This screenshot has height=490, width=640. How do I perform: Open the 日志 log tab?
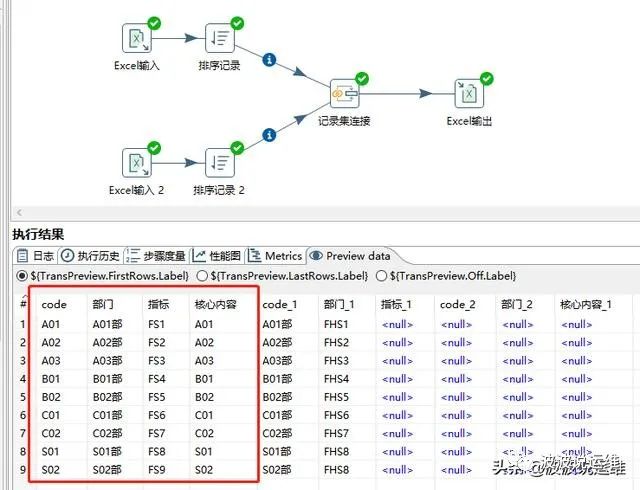[x=36, y=256]
